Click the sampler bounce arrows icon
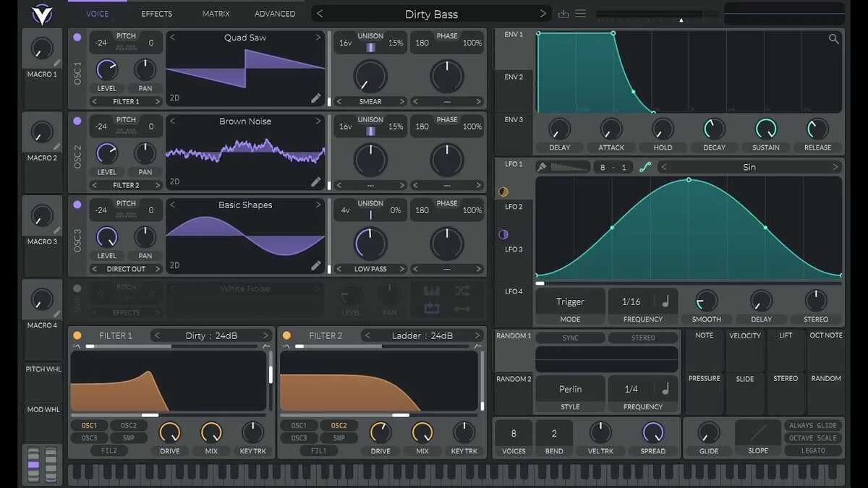868x488 pixels. [462, 309]
